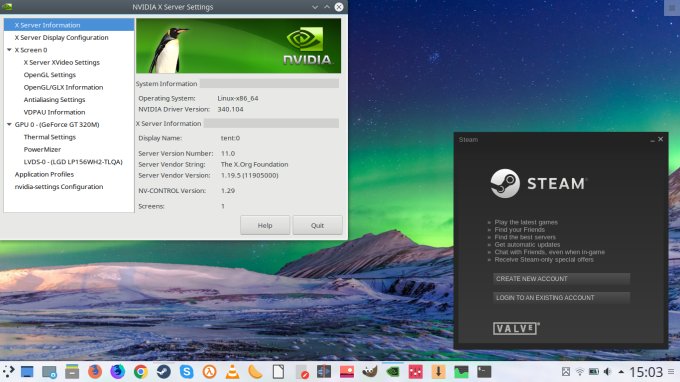The image size is (680, 382).
Task: Launch orange Firefox from the taskbar
Action: coord(95,372)
